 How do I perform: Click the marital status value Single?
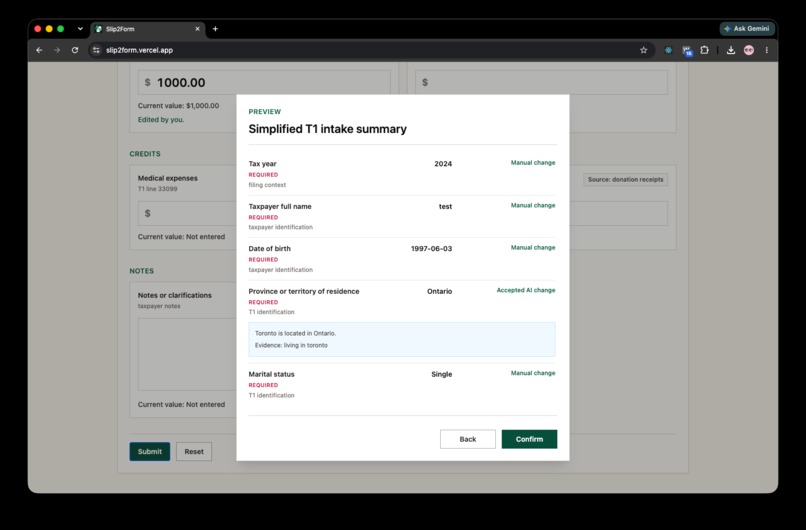[x=442, y=374]
